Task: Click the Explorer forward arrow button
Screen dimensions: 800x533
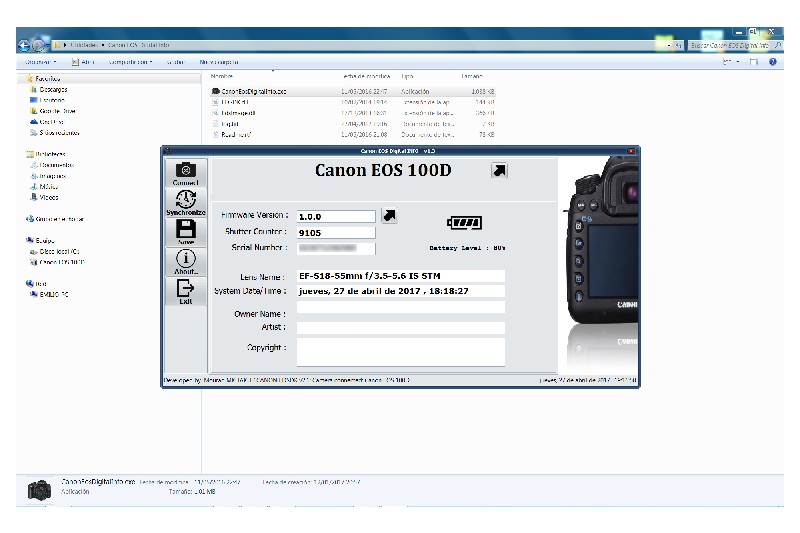Action: 38,45
